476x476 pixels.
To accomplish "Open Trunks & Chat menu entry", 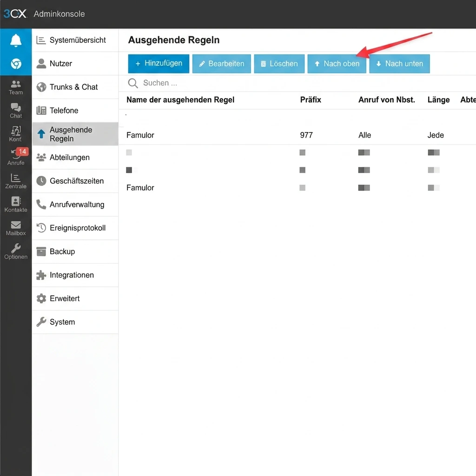I will 75,87.
